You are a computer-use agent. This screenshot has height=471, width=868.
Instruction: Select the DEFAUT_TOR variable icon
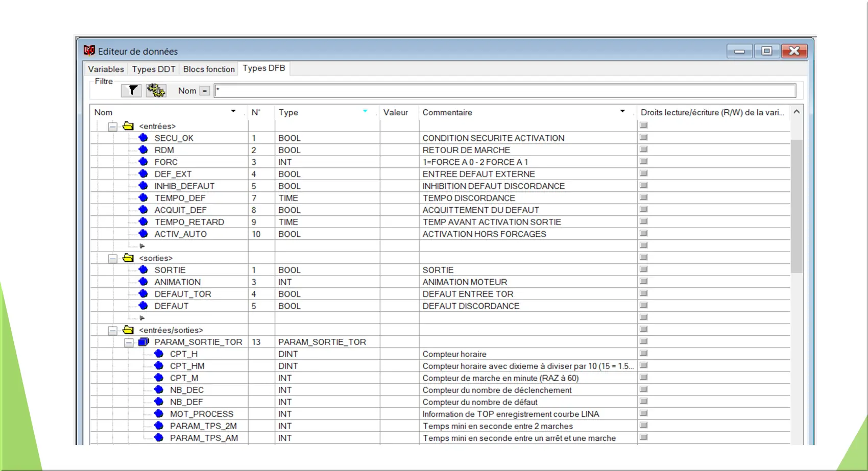tap(143, 293)
